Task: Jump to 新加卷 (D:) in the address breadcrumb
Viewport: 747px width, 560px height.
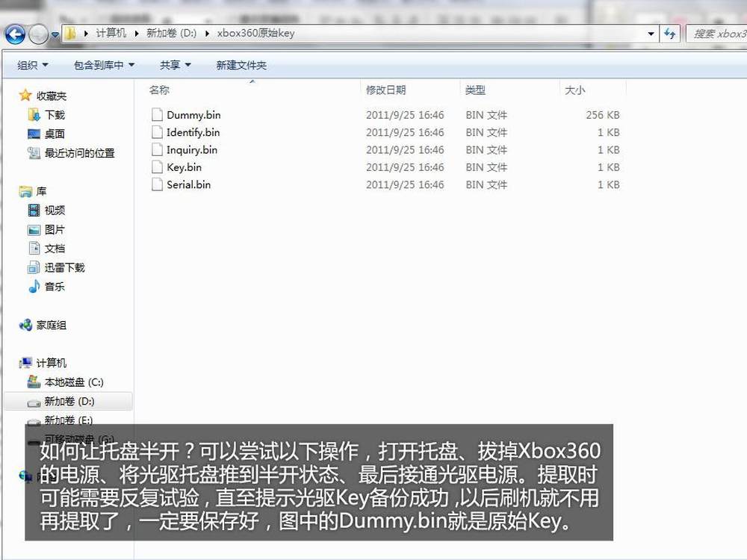Action: (172, 33)
